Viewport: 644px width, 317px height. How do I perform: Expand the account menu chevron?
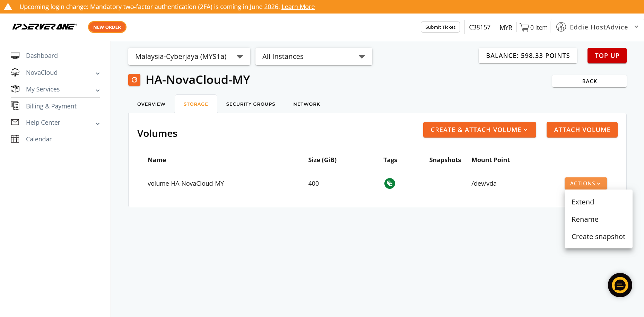(x=636, y=27)
